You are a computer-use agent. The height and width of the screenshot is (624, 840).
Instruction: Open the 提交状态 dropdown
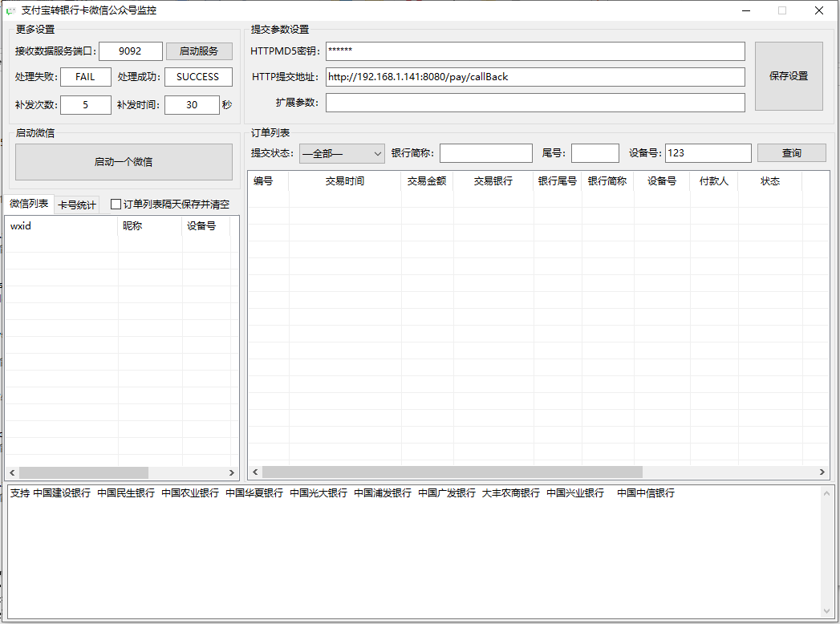point(342,153)
